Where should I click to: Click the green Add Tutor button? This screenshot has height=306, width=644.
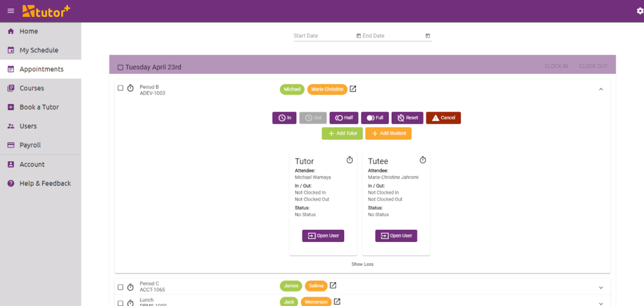[341, 133]
